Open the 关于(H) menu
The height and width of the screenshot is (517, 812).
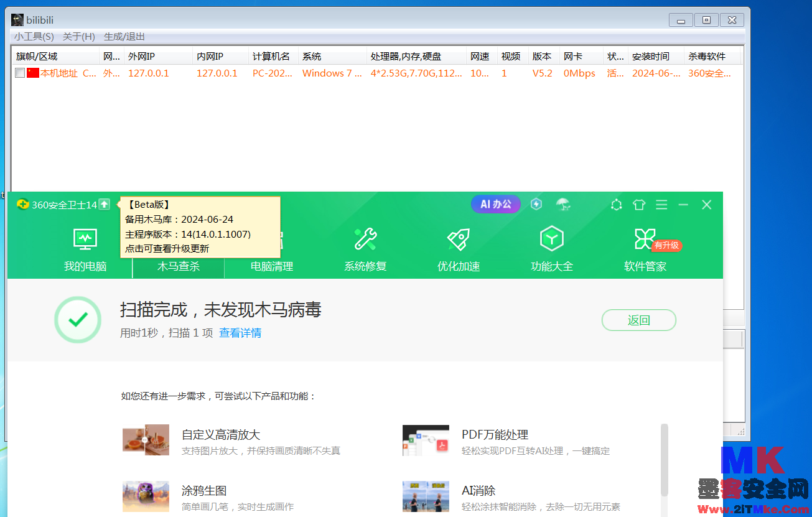(79, 37)
